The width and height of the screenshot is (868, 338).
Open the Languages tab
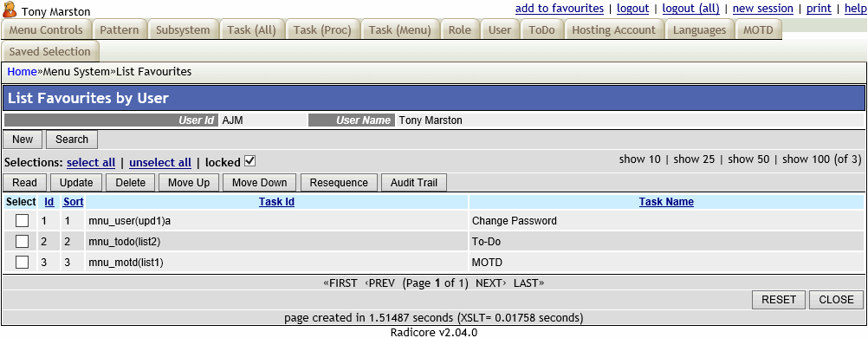[700, 30]
